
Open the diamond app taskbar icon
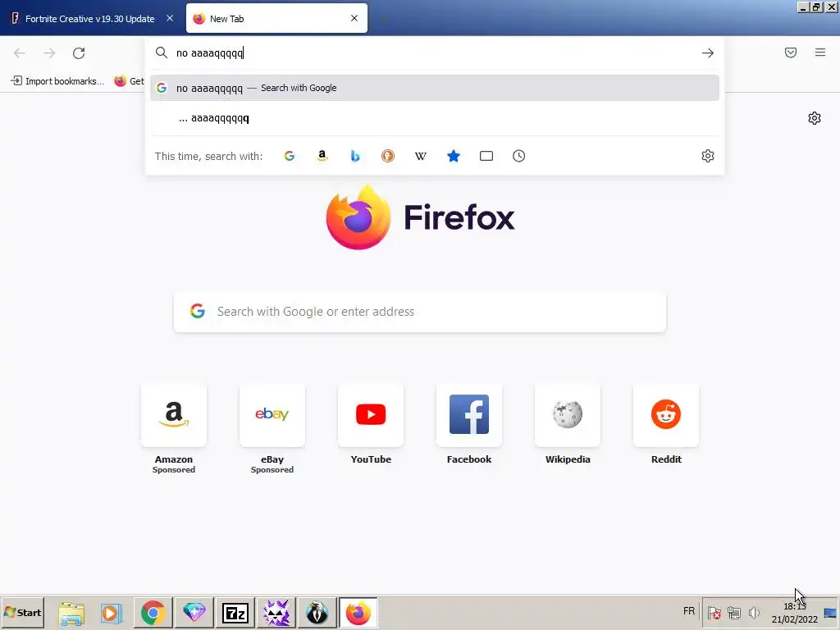click(194, 613)
